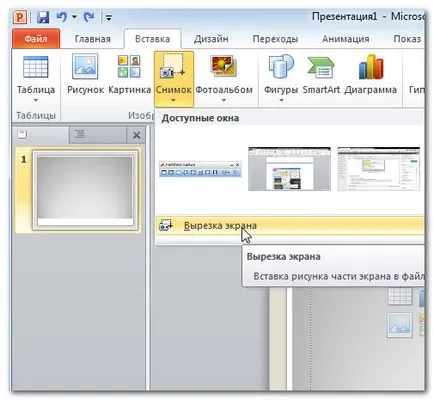Viewport: 434px width, 400px height.
Task: Insert clip art with Картинка
Action: (129, 75)
